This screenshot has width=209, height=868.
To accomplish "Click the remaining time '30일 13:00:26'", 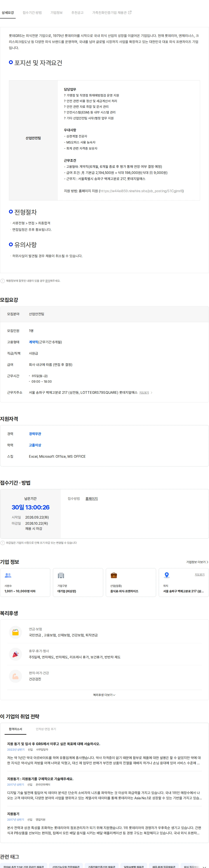I will pos(30,507).
